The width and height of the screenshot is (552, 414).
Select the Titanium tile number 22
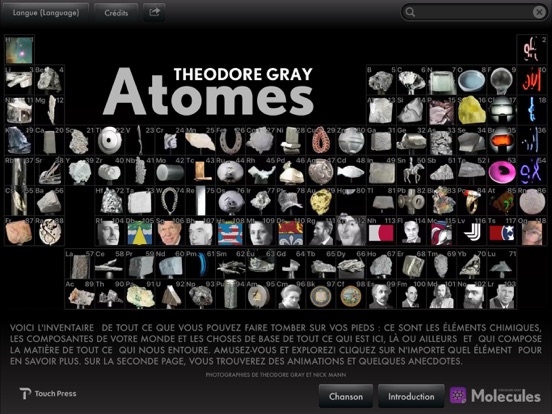[110, 140]
